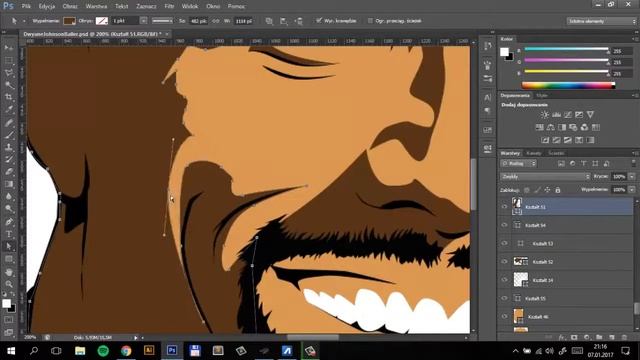The width and height of the screenshot is (640, 360).
Task: Select the Eyedropper tool
Action: [x=9, y=109]
